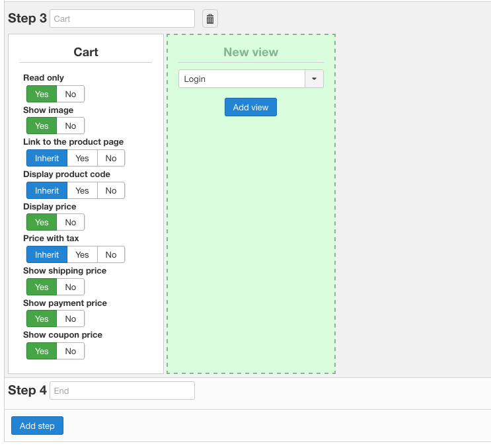This screenshot has width=491, height=448.
Task: Click the Login view selector field
Action: pyautogui.click(x=242, y=79)
